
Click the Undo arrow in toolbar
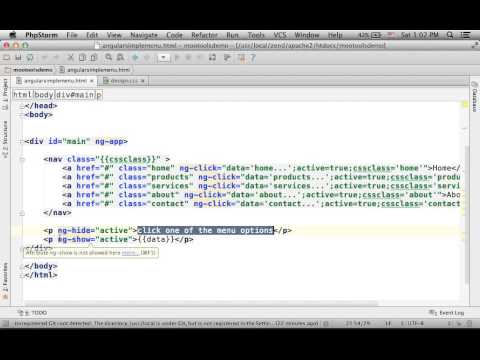pyautogui.click(x=45, y=58)
